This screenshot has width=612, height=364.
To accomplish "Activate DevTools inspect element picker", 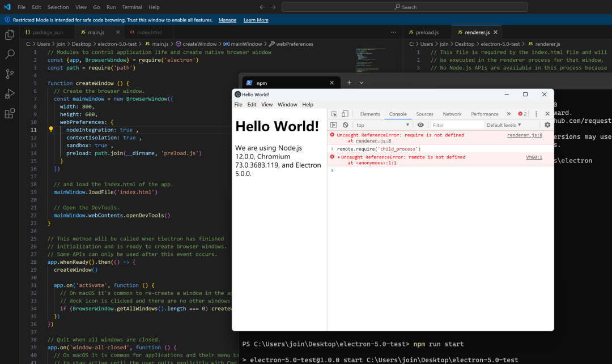I will (x=334, y=114).
